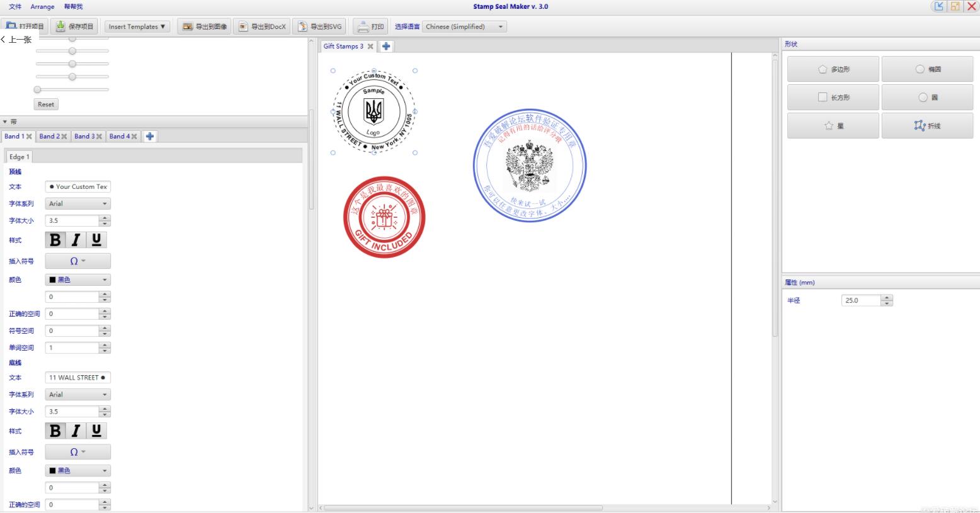Close the Gift Stamps 3 document tab
The height and width of the screenshot is (513, 980).
370,47
